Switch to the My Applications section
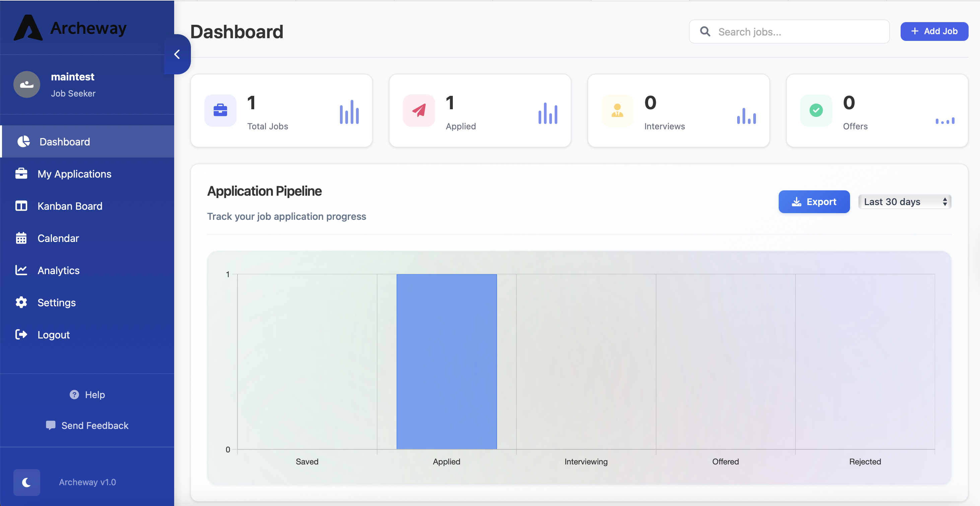Screen dimensions: 980x506 click(x=75, y=174)
